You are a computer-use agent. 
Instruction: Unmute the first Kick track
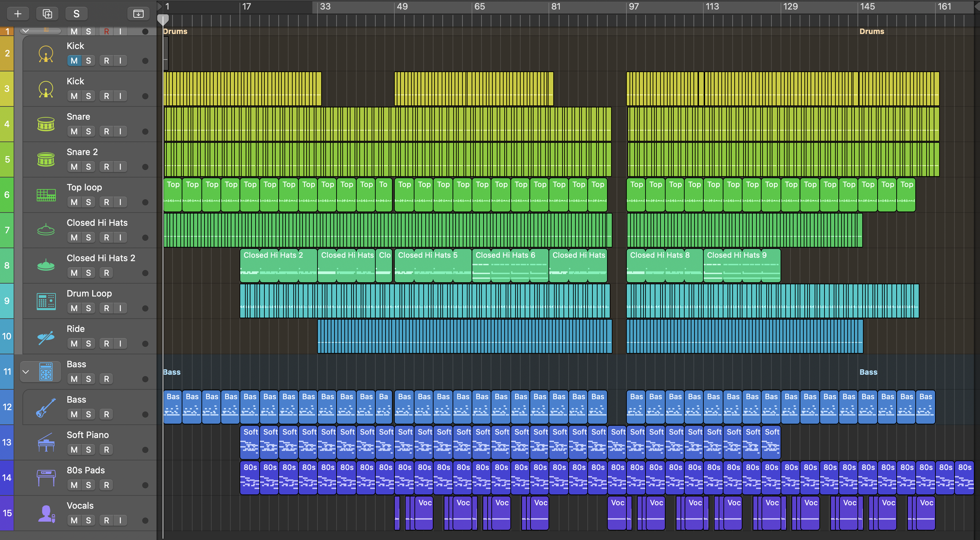(74, 61)
